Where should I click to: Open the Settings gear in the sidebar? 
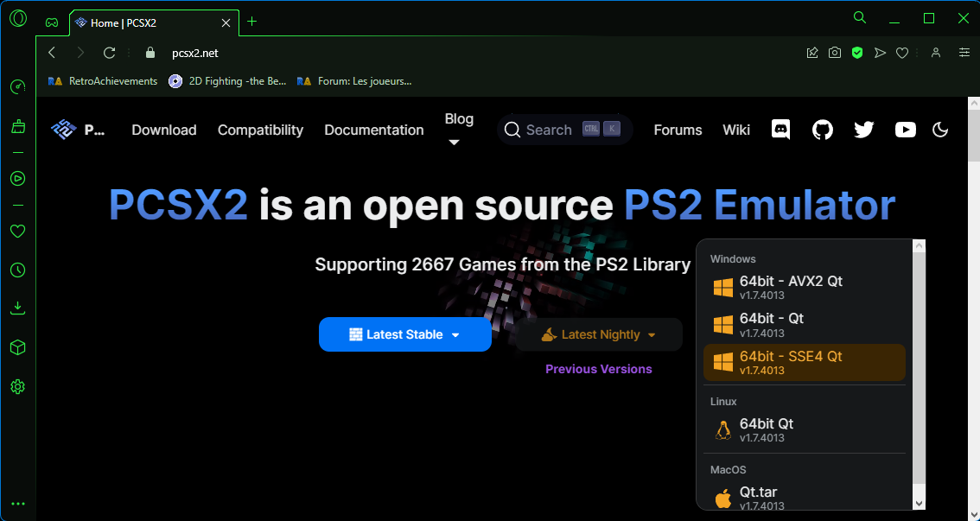click(17, 387)
